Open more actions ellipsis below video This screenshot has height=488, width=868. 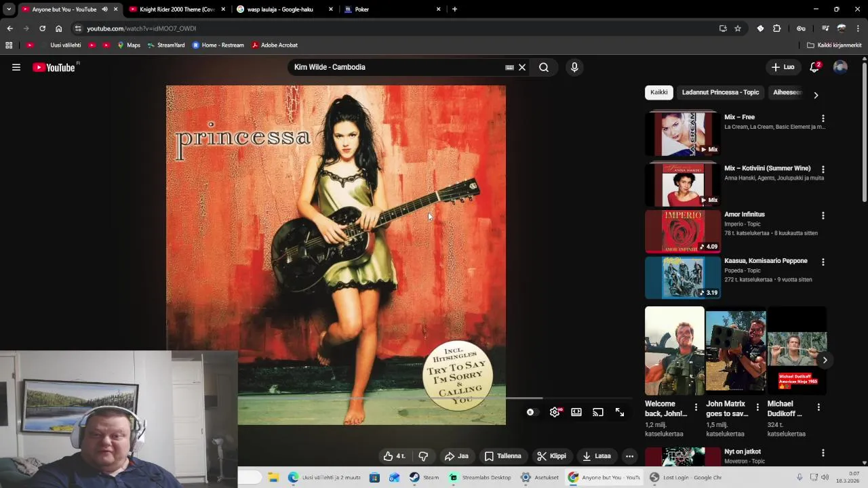[629, 456]
